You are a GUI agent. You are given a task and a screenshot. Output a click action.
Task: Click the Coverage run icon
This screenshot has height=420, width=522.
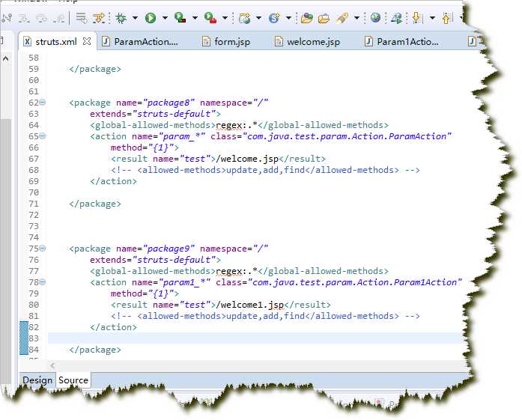click(180, 18)
